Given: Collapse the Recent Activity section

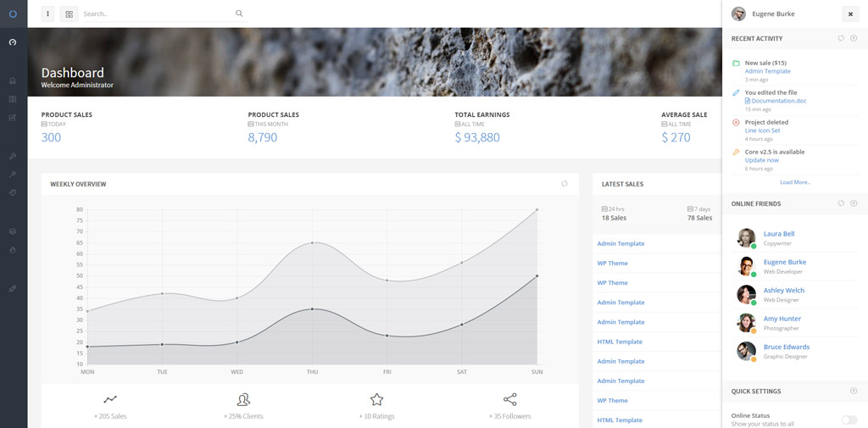Looking at the screenshot, I should (x=854, y=38).
